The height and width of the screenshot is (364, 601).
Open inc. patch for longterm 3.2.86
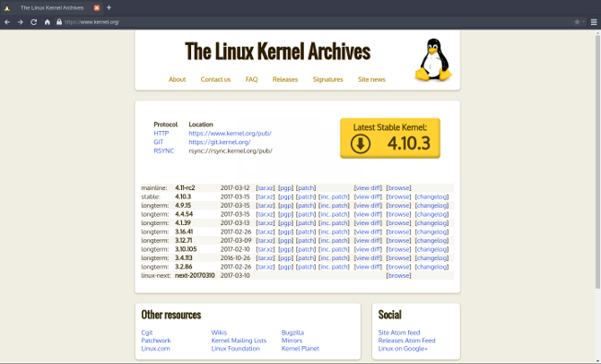click(x=334, y=267)
